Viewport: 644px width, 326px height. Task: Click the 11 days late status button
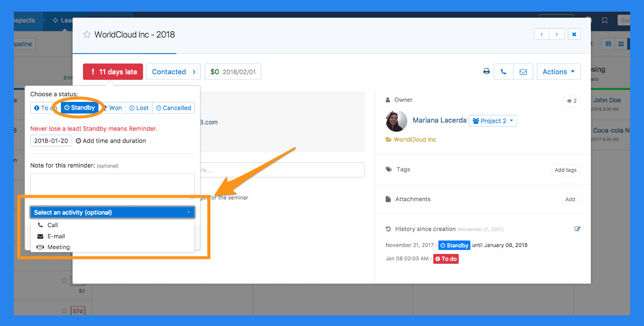click(113, 72)
